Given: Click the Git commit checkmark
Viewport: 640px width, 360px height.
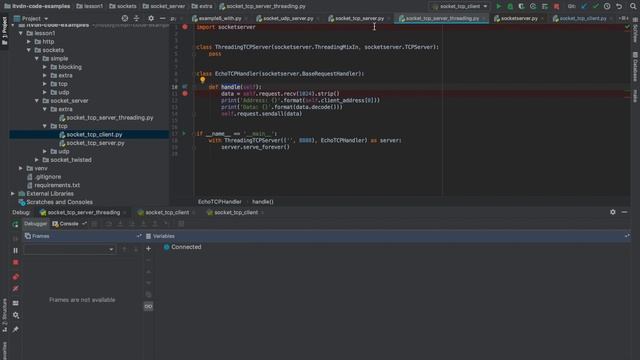Looking at the screenshot, I should click(x=596, y=6).
